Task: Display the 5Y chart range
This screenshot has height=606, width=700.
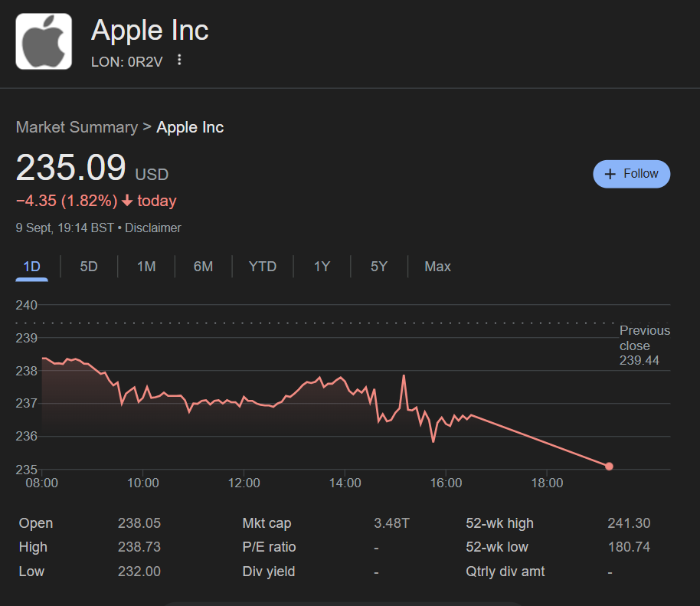Action: (379, 267)
